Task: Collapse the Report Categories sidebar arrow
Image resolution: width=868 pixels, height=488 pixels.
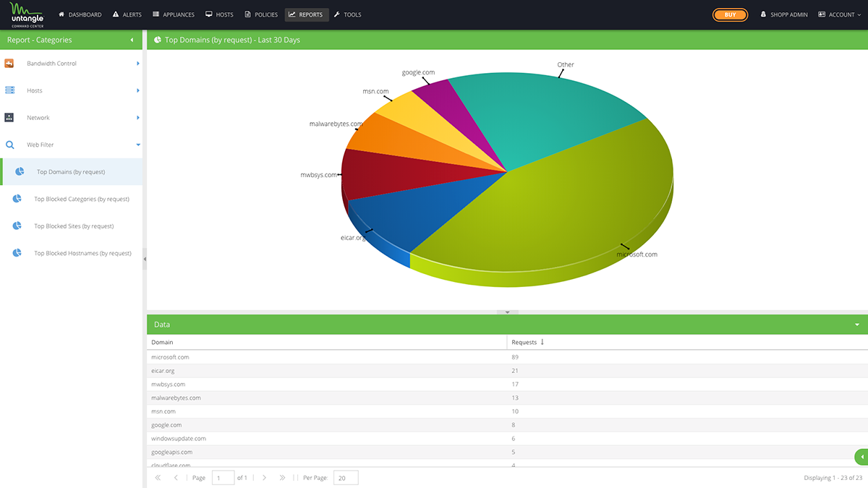Action: point(132,40)
